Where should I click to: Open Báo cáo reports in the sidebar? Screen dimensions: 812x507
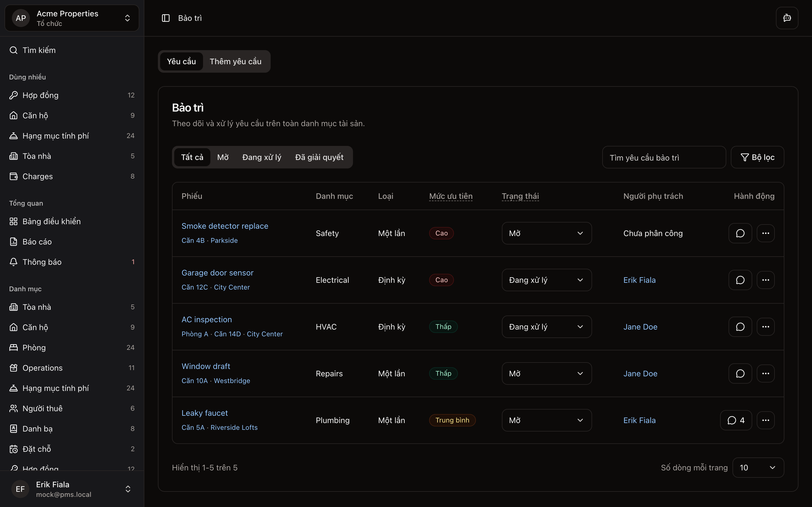(37, 242)
